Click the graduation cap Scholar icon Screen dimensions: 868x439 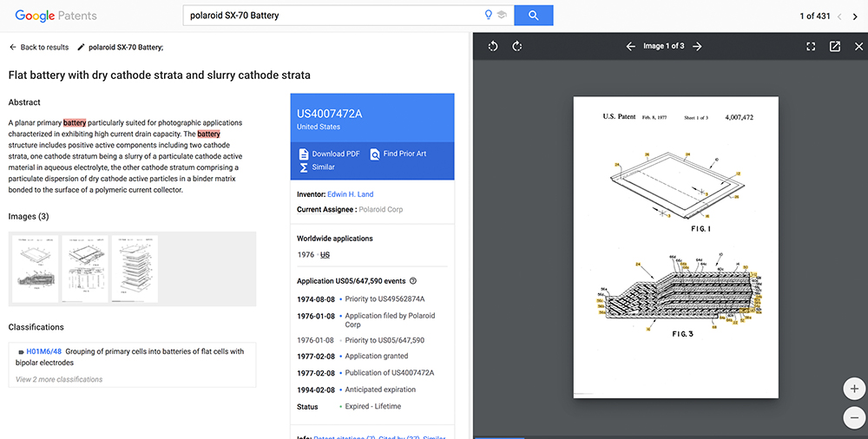point(502,16)
